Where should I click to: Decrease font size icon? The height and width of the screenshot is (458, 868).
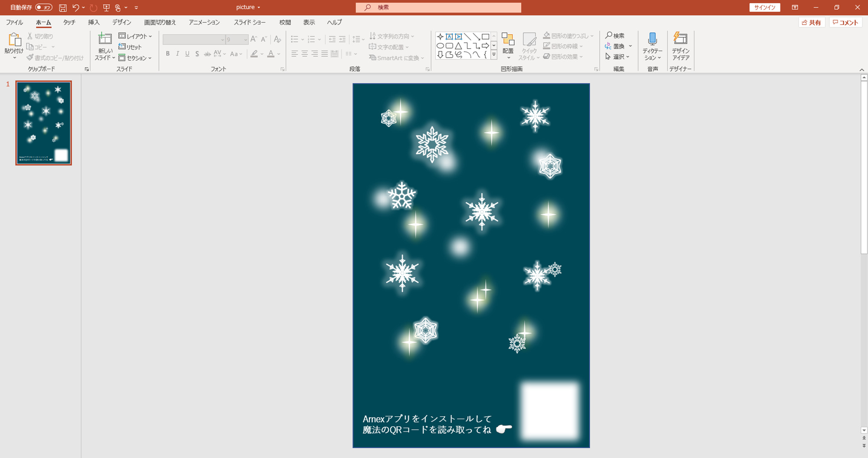264,40
